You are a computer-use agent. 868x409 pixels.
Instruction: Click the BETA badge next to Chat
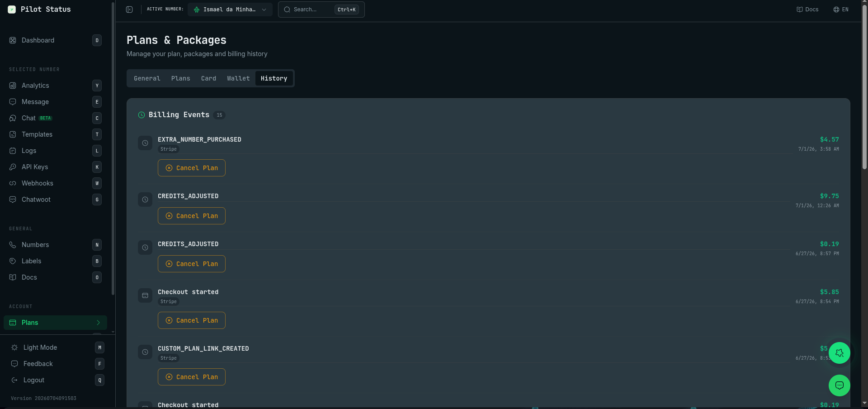click(46, 118)
